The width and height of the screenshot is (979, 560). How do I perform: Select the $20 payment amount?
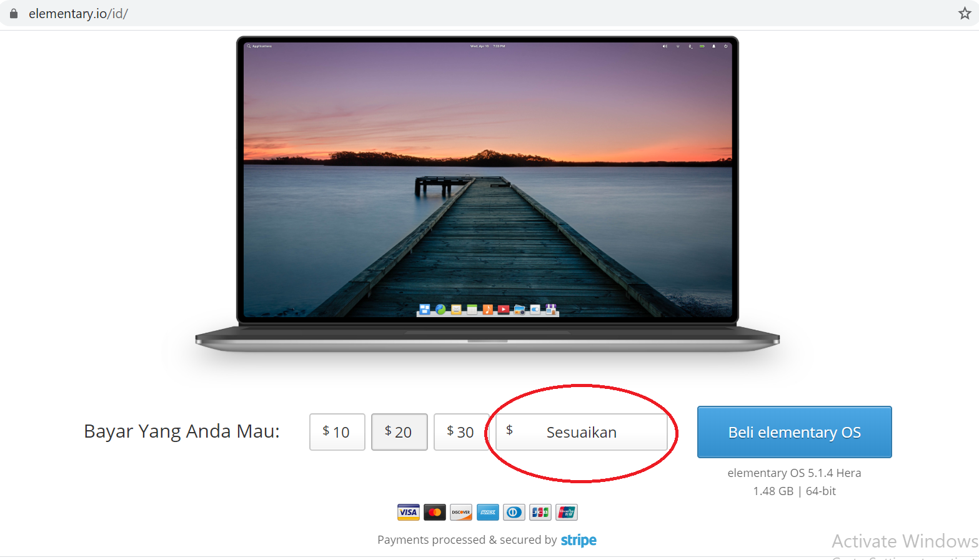tap(399, 432)
